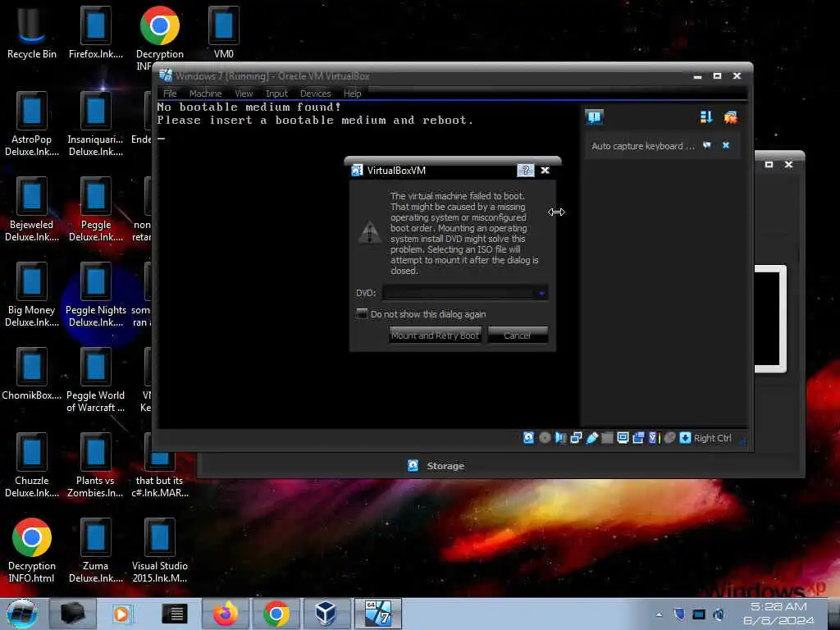This screenshot has height=630, width=840.
Task: Click the optical disk indicator in VM status bar
Action: click(545, 438)
